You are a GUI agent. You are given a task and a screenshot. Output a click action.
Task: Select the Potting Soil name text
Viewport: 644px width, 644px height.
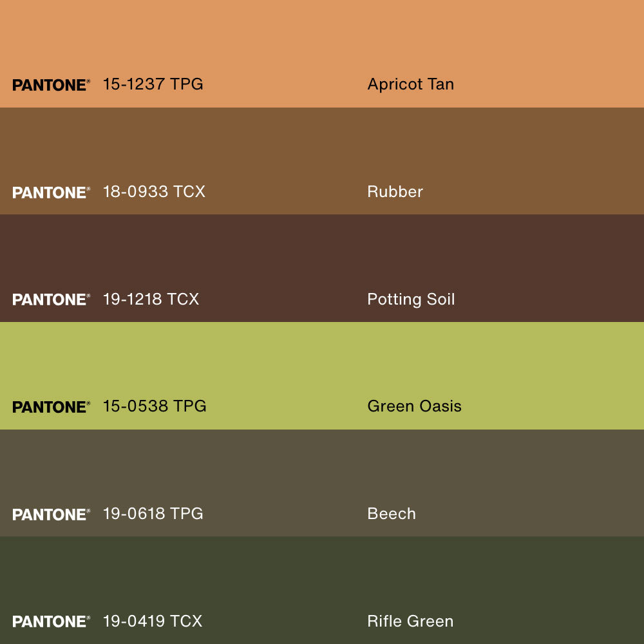(411, 299)
